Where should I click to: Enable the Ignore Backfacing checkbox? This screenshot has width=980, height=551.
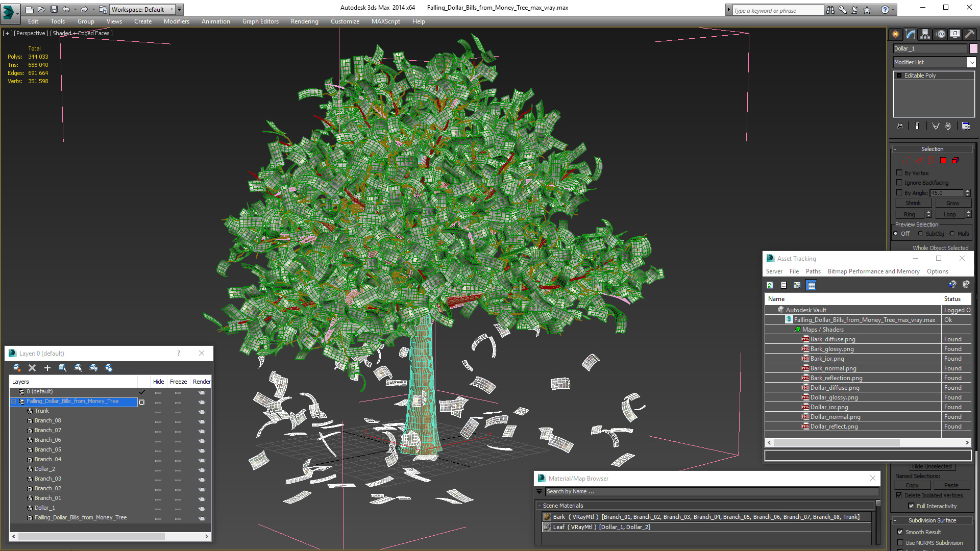[x=899, y=183]
